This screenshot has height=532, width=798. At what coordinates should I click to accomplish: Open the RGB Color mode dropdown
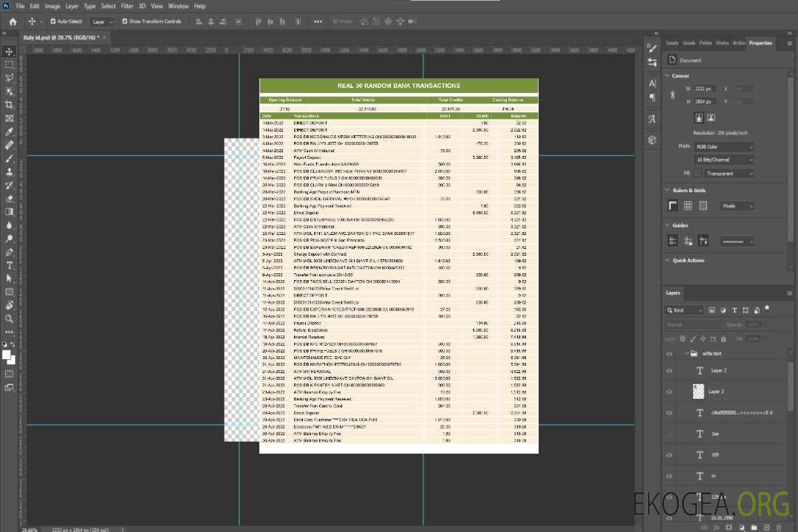coord(725,146)
